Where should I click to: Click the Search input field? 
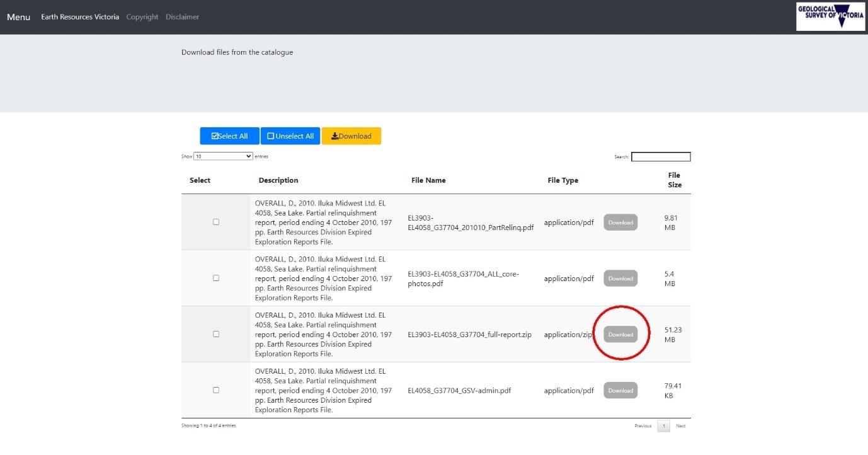pyautogui.click(x=661, y=157)
